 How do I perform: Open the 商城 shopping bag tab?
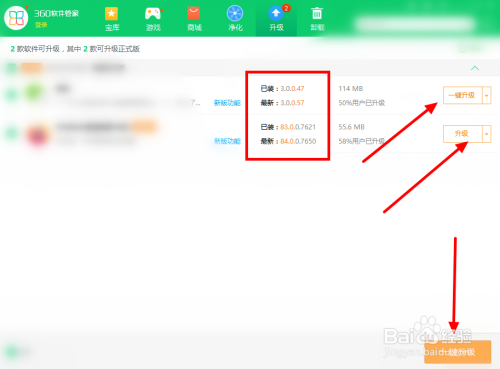pyautogui.click(x=194, y=19)
